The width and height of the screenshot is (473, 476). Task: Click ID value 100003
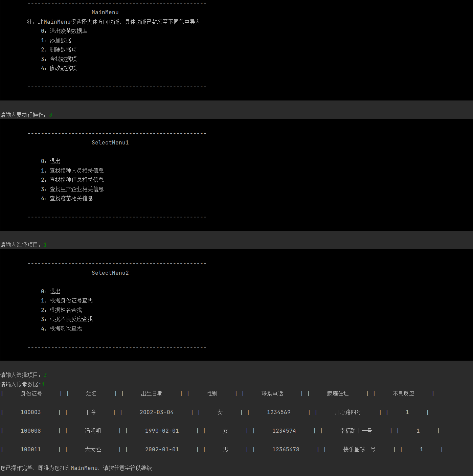coord(31,412)
